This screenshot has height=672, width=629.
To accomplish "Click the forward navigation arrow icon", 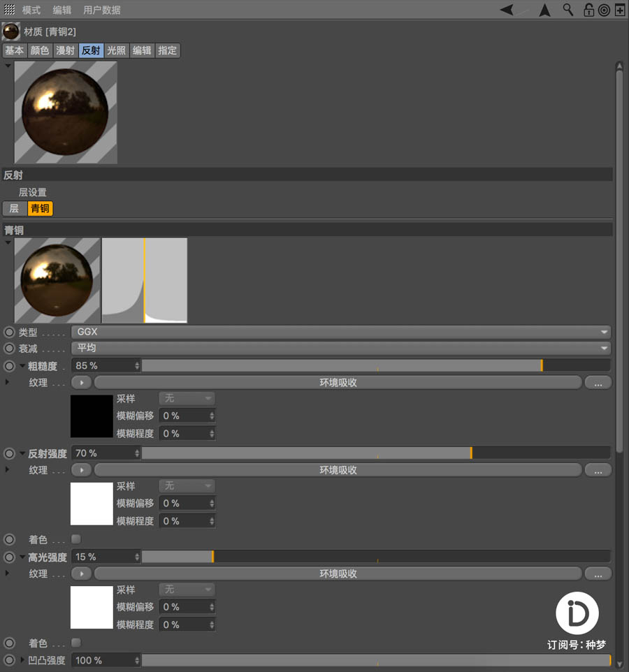I will [543, 10].
